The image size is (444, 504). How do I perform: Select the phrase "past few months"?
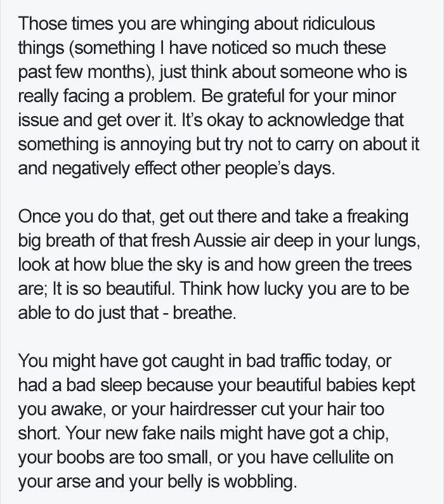82,72
